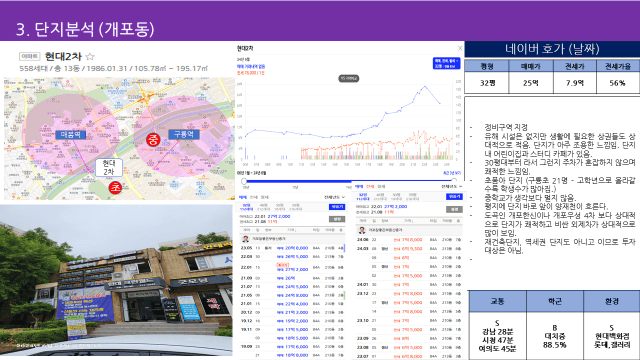Select the 구룡역 station label on map

coord(184,134)
